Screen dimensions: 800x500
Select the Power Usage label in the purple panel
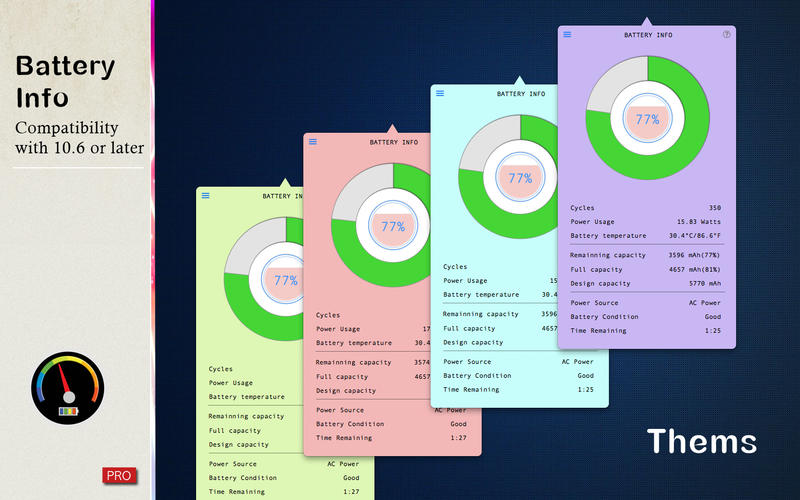point(592,222)
